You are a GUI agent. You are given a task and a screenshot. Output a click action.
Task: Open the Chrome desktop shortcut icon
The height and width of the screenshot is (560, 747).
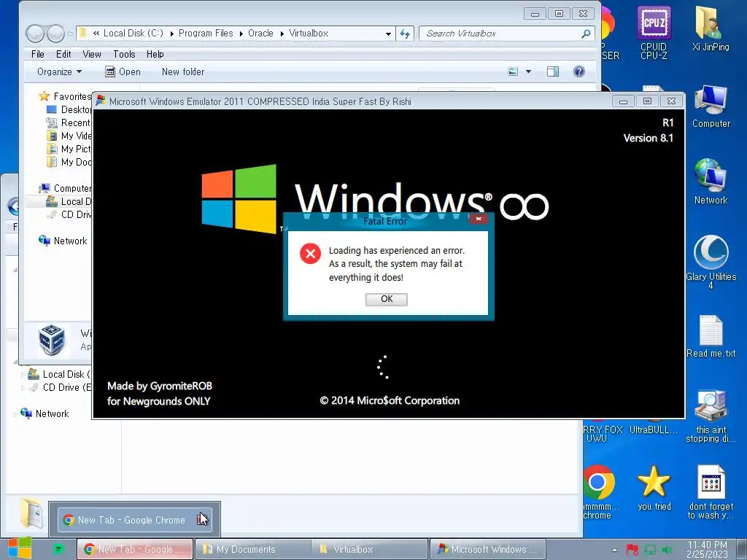(x=599, y=491)
